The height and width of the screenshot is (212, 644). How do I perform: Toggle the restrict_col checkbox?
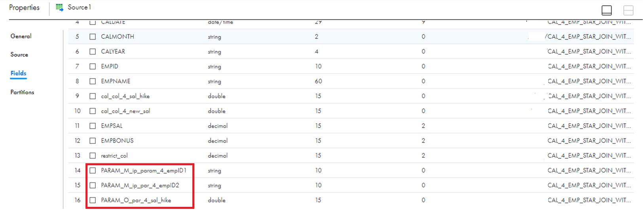click(x=93, y=155)
